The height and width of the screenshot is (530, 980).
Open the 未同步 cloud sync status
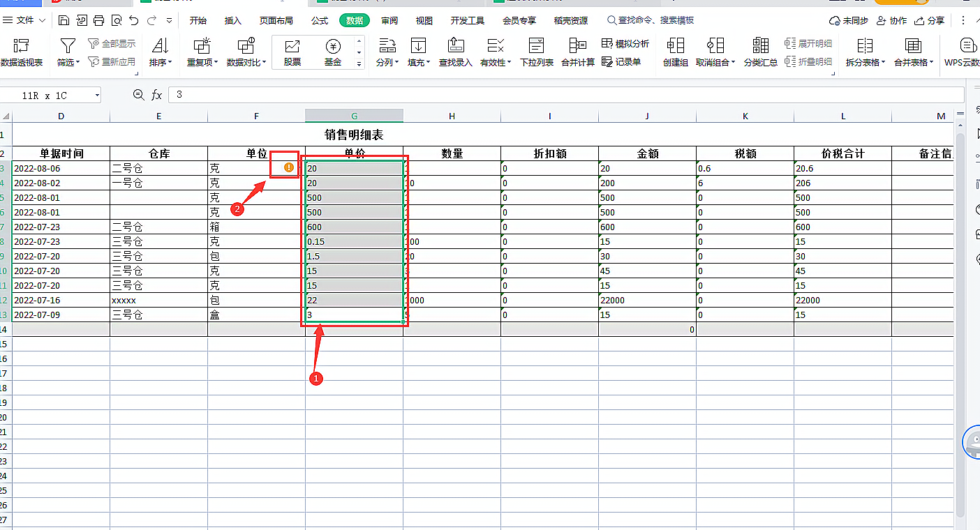pos(849,21)
